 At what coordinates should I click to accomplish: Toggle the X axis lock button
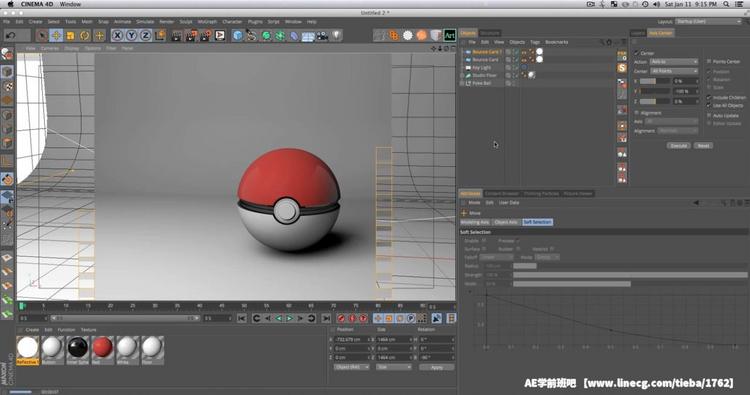pos(117,35)
